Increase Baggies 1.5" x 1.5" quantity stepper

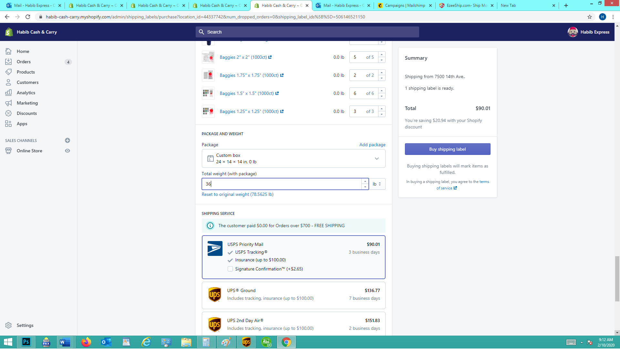click(x=382, y=91)
